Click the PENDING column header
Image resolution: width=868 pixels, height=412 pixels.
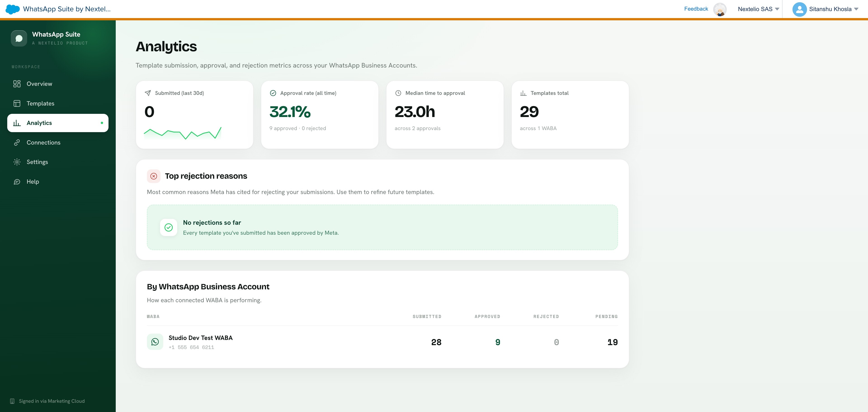click(606, 316)
